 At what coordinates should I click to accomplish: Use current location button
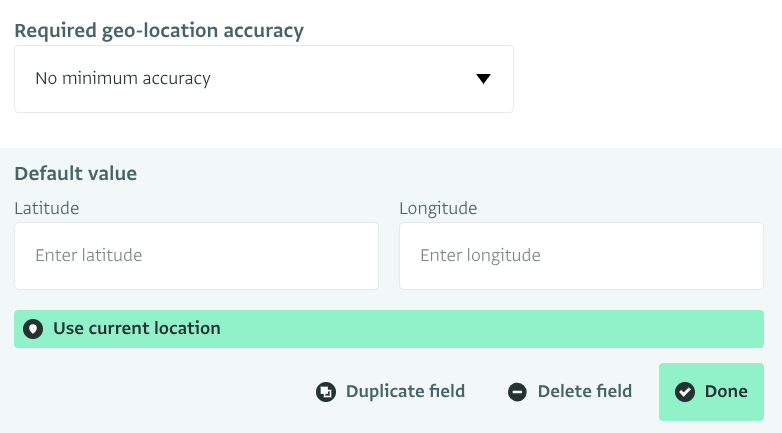[x=389, y=329]
